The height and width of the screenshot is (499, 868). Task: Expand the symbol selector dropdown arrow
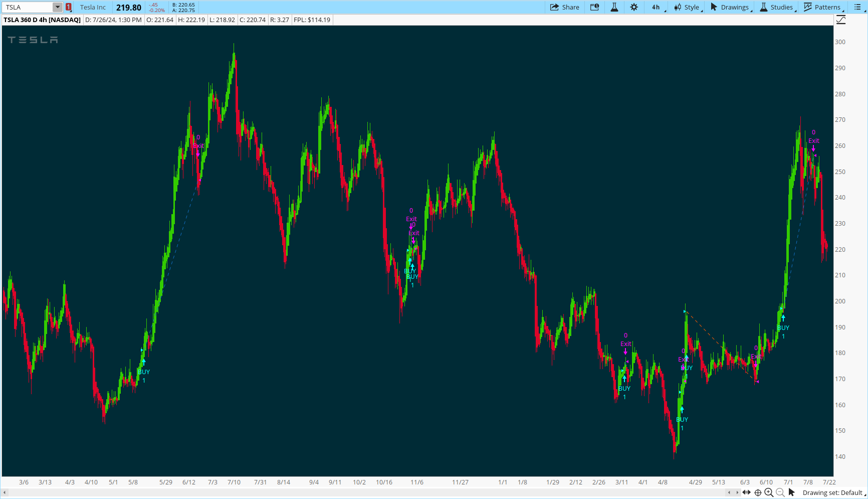[58, 7]
